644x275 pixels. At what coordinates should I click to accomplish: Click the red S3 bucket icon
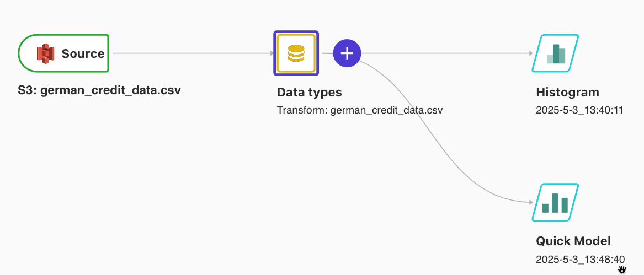[46, 53]
